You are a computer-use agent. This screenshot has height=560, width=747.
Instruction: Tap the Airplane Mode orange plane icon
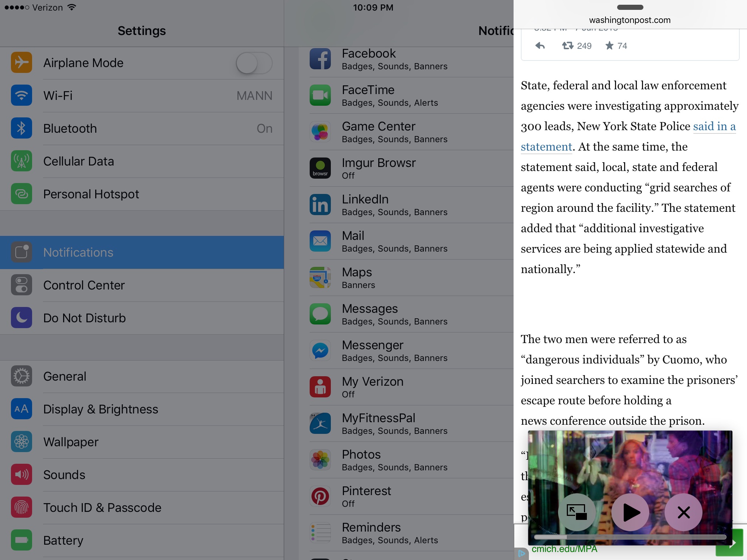(22, 63)
